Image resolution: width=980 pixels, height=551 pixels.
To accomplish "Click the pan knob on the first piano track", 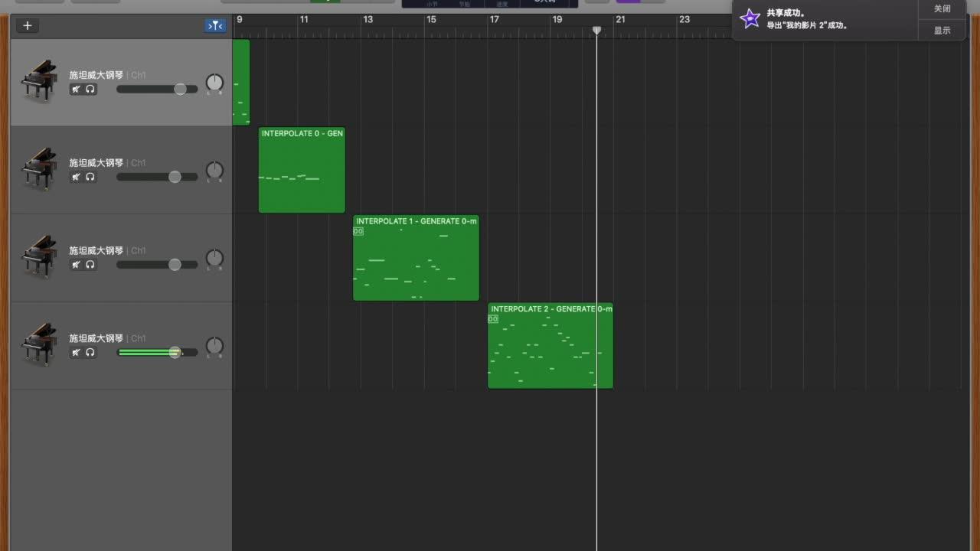I will [x=214, y=83].
